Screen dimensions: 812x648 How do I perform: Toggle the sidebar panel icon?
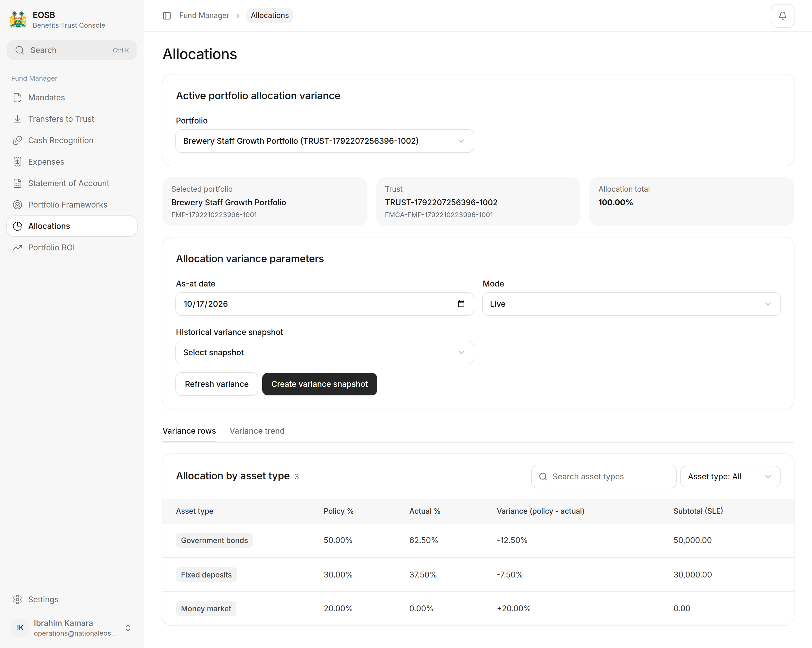[x=167, y=16]
